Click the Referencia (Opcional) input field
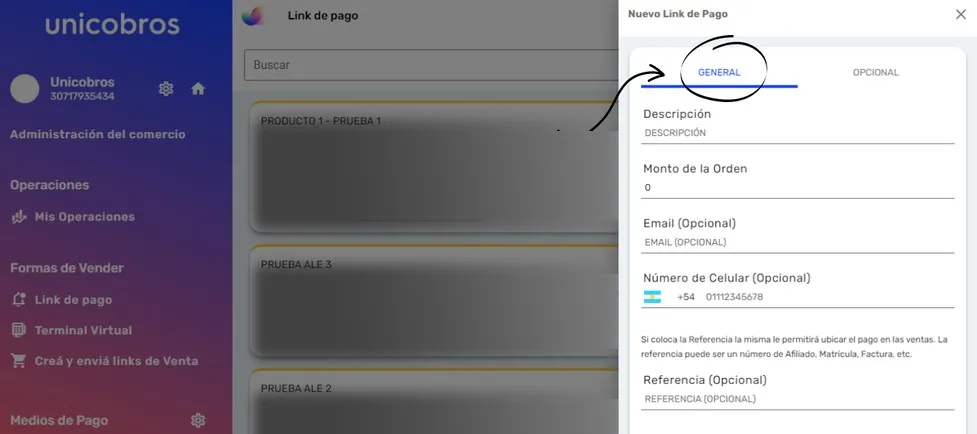Viewport: 977px width, 434px height. pos(798,399)
